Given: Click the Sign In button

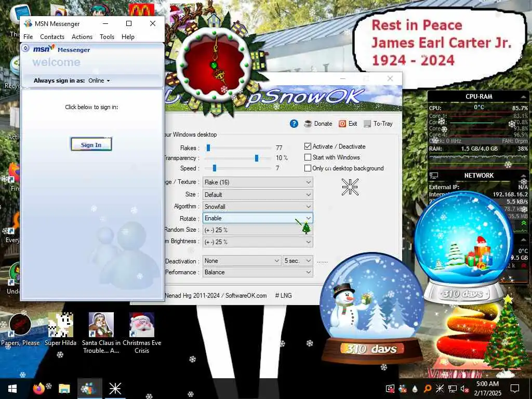Looking at the screenshot, I should pyautogui.click(x=91, y=144).
